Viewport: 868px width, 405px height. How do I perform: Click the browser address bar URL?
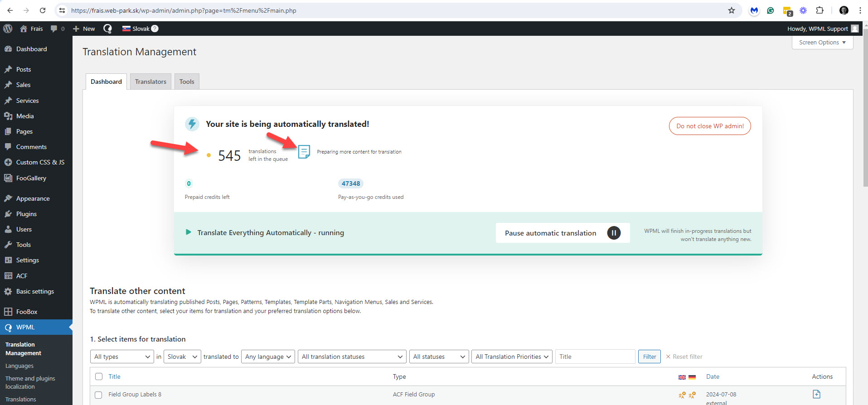tap(184, 10)
